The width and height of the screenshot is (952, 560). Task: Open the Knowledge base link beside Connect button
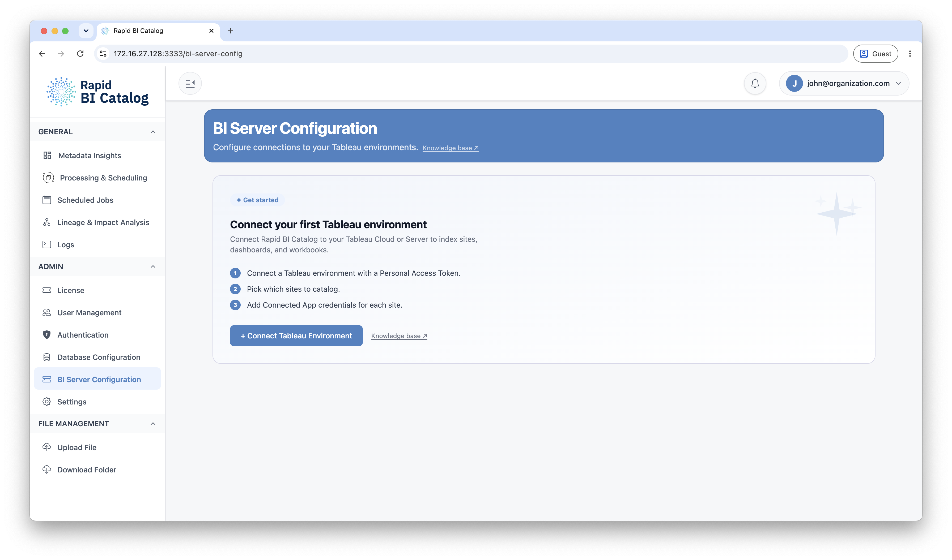[x=399, y=336]
